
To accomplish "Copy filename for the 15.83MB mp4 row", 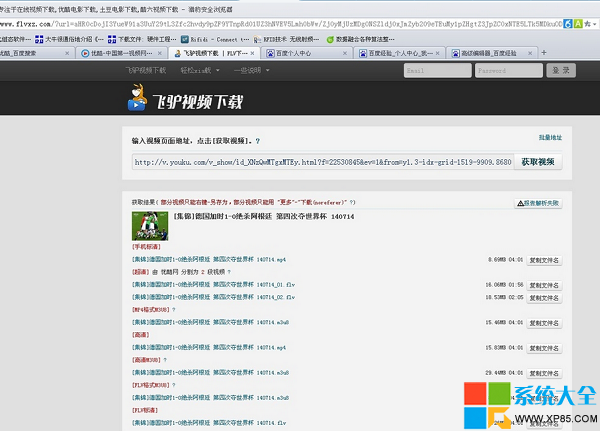I will coord(544,348).
